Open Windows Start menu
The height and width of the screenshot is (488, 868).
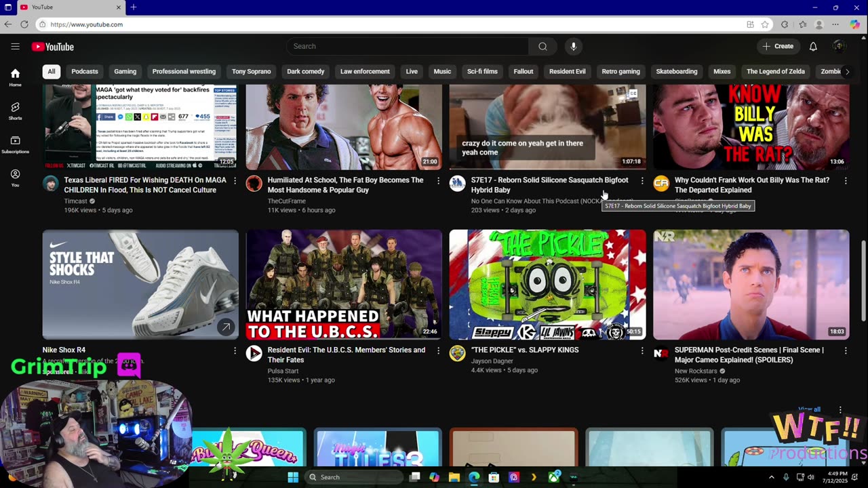coord(293,477)
